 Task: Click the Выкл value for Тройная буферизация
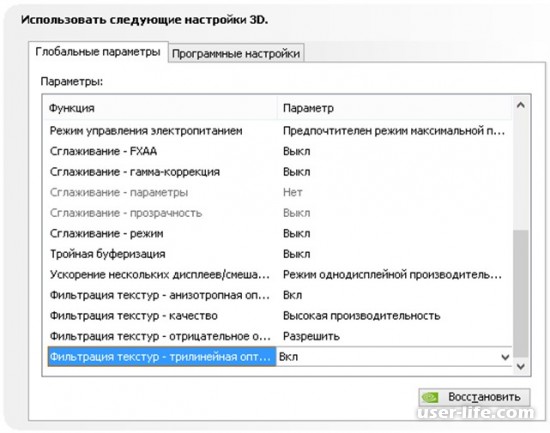pyautogui.click(x=296, y=254)
